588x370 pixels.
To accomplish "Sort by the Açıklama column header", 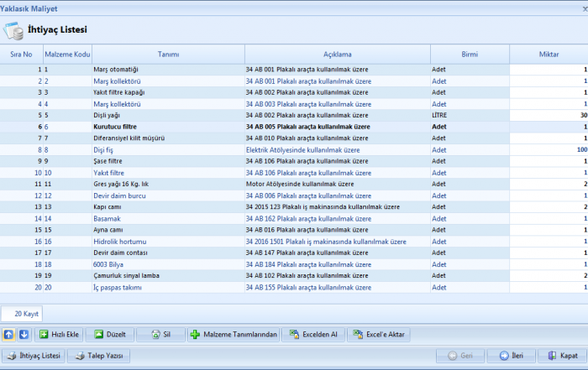I will [x=336, y=54].
